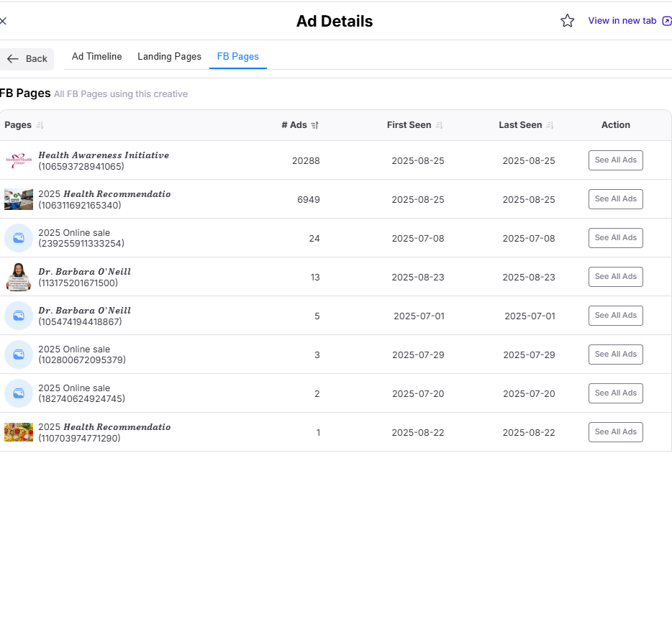Select the FB Pages tab
This screenshot has width=672, height=640.
coord(237,57)
